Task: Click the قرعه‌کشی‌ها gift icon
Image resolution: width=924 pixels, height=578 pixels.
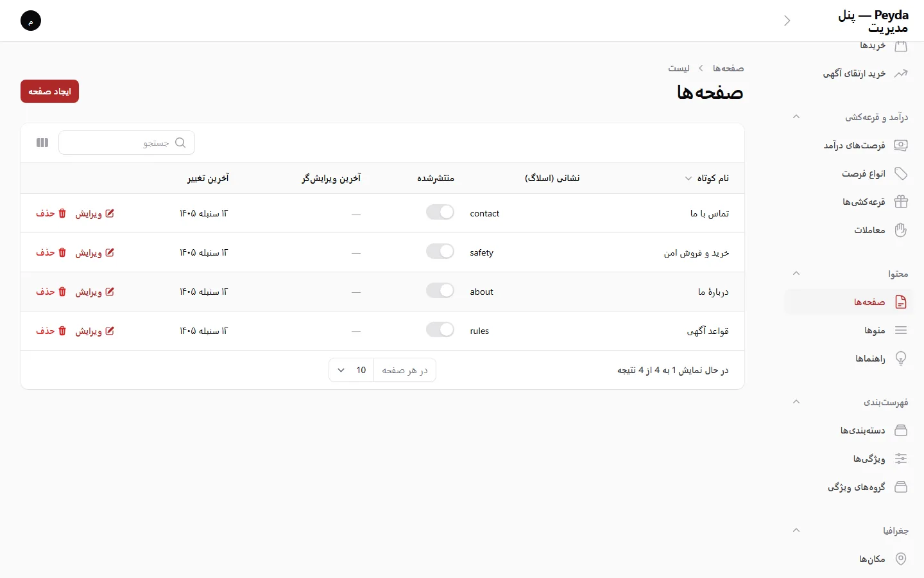Action: click(x=901, y=202)
